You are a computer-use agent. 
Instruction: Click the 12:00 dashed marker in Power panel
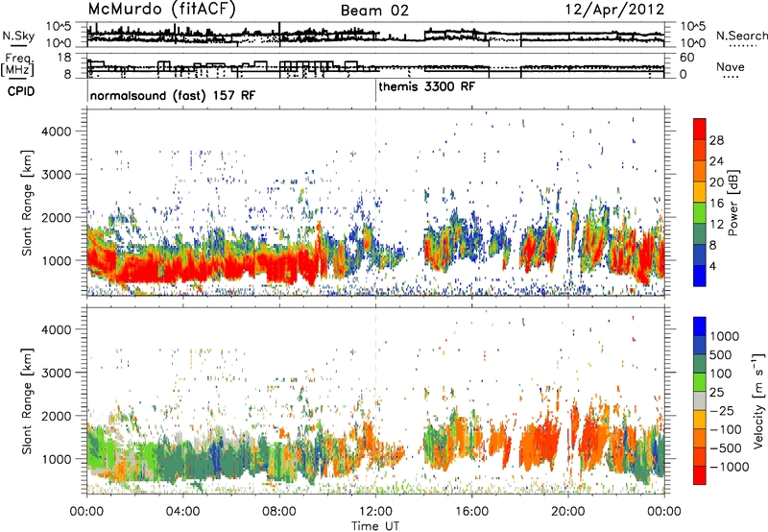[x=375, y=203]
